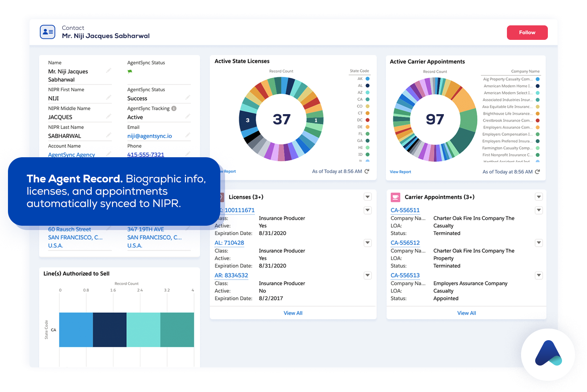The width and height of the screenshot is (587, 392).
Task: Click the AgentSync Tracking info icon
Action: click(x=174, y=108)
